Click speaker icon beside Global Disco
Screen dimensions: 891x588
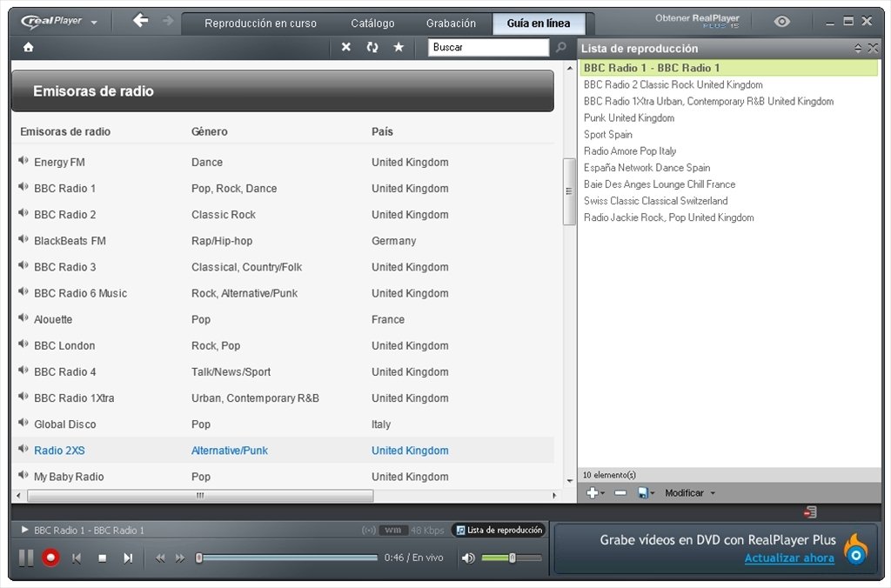click(x=23, y=423)
